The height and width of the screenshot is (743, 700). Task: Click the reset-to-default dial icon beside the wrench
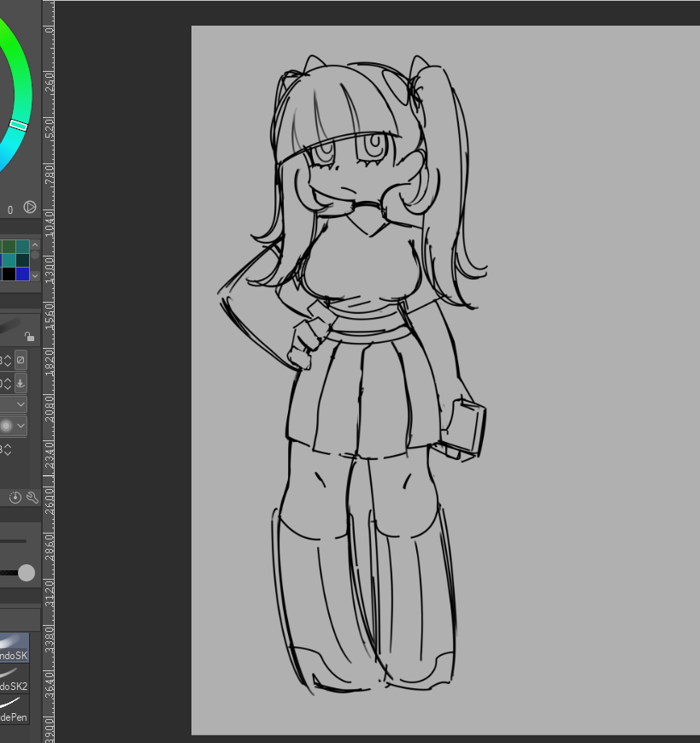(15, 498)
